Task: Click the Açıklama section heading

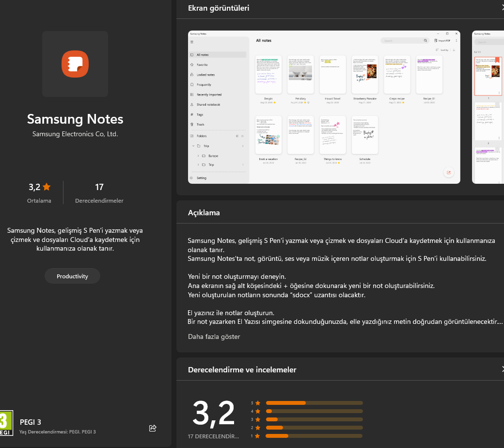Action: tap(204, 212)
